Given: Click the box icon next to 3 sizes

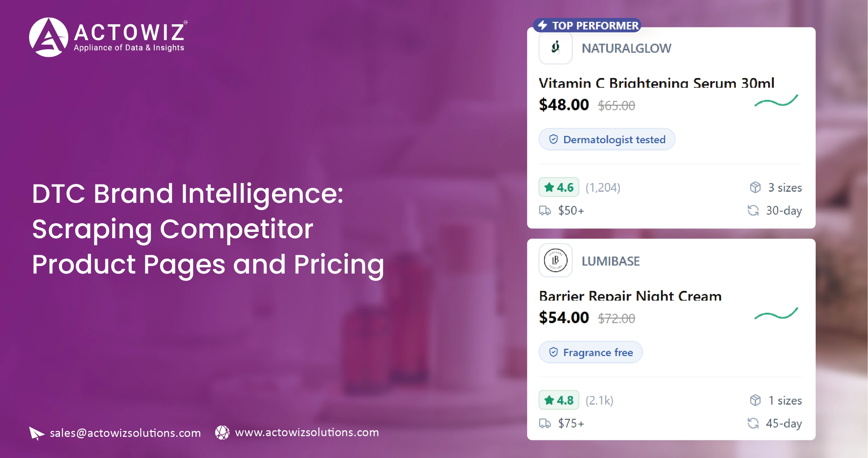Looking at the screenshot, I should pyautogui.click(x=755, y=188).
